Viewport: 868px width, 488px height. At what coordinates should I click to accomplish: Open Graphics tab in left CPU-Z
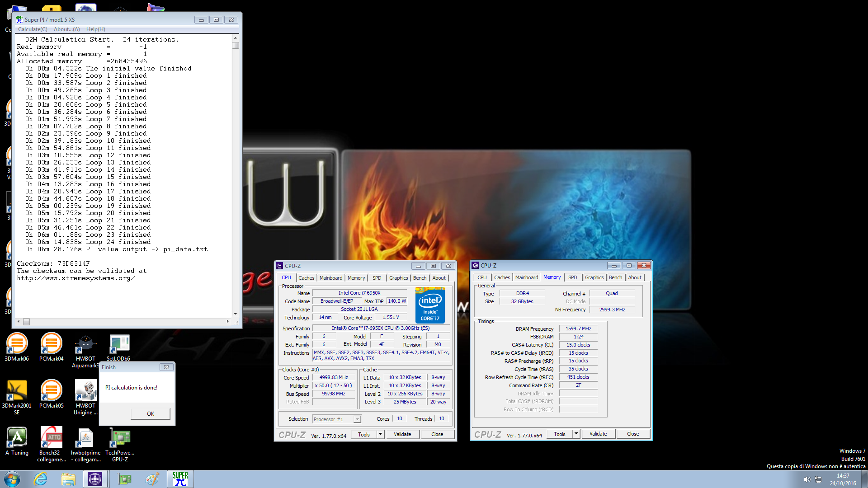[x=398, y=278]
